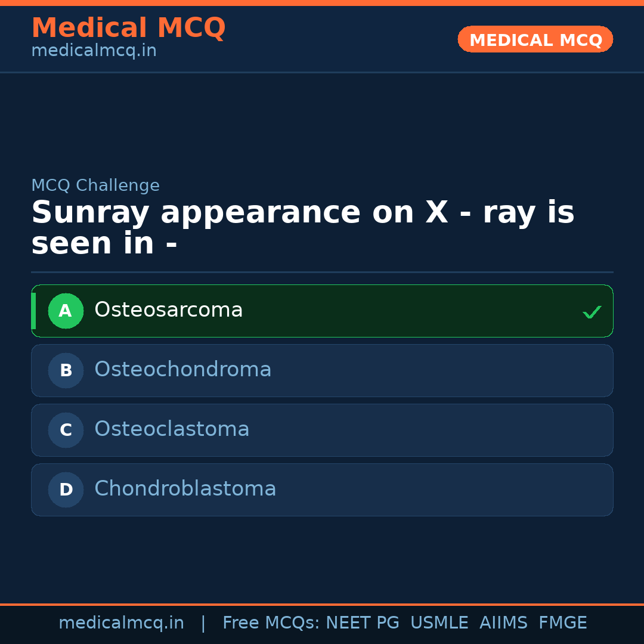Screen dimensions: 644x644
Task: Click the medicalmcq.in link under the title
Action: (94, 50)
